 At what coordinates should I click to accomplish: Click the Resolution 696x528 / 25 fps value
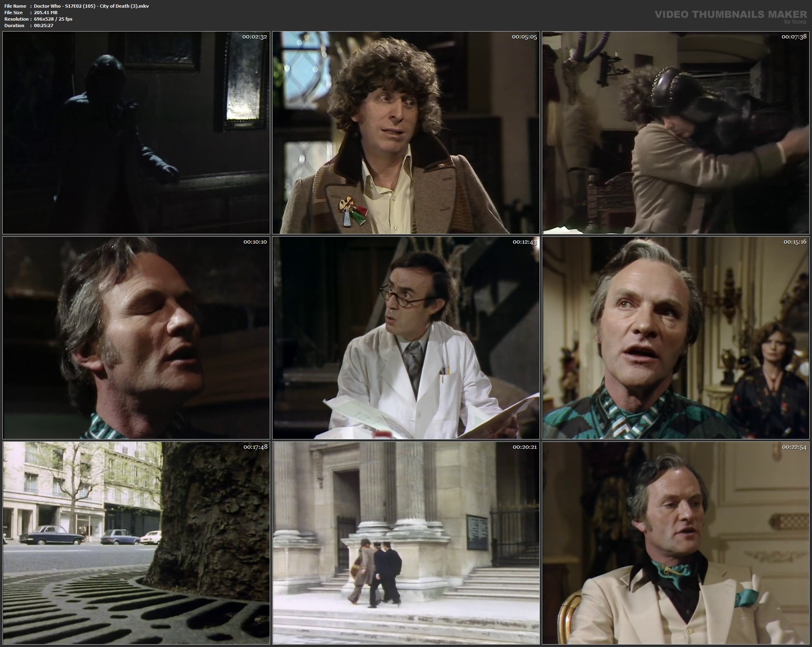tap(53, 19)
